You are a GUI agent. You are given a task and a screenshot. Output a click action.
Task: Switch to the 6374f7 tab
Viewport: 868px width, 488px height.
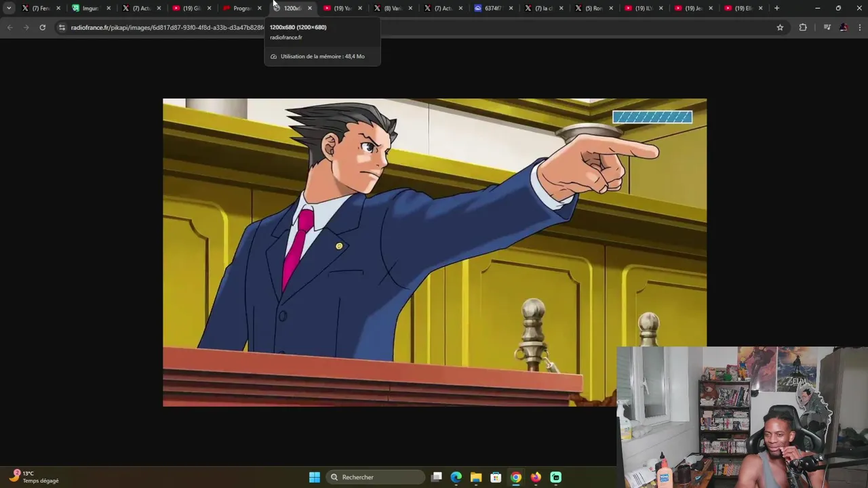pyautogui.click(x=493, y=8)
